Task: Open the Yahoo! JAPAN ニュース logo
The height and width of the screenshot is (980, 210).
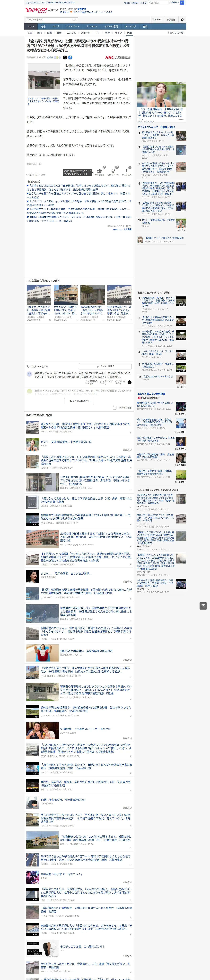Action: click(x=42, y=10)
